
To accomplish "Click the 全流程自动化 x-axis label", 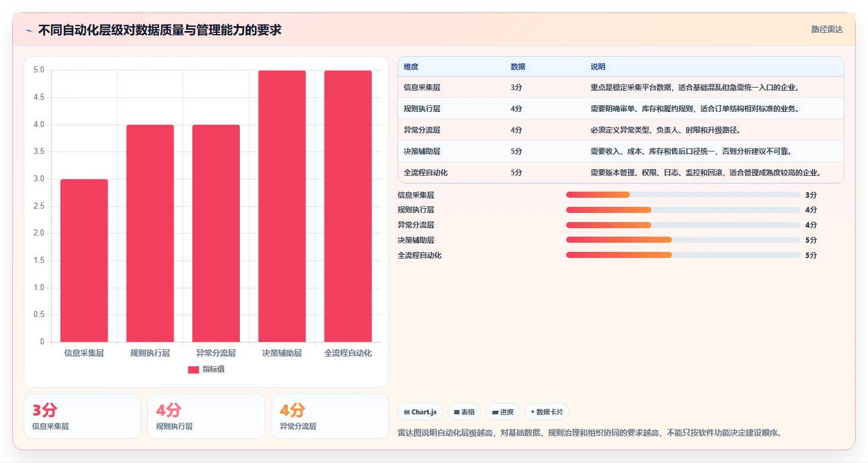I will click(348, 353).
